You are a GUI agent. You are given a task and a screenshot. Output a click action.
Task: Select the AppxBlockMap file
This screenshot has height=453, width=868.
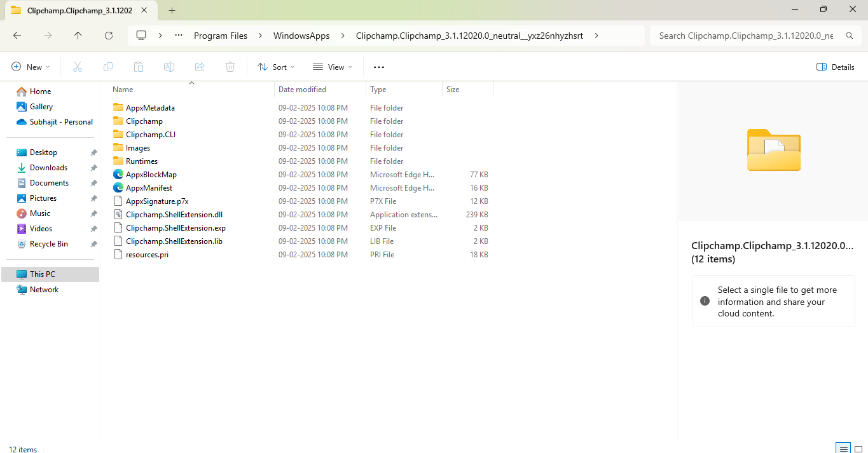coord(151,175)
